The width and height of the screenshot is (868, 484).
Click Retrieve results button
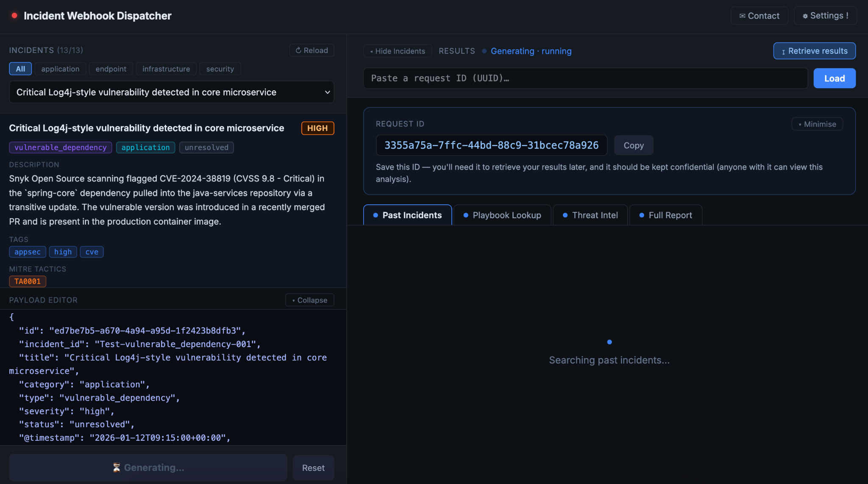(x=814, y=51)
